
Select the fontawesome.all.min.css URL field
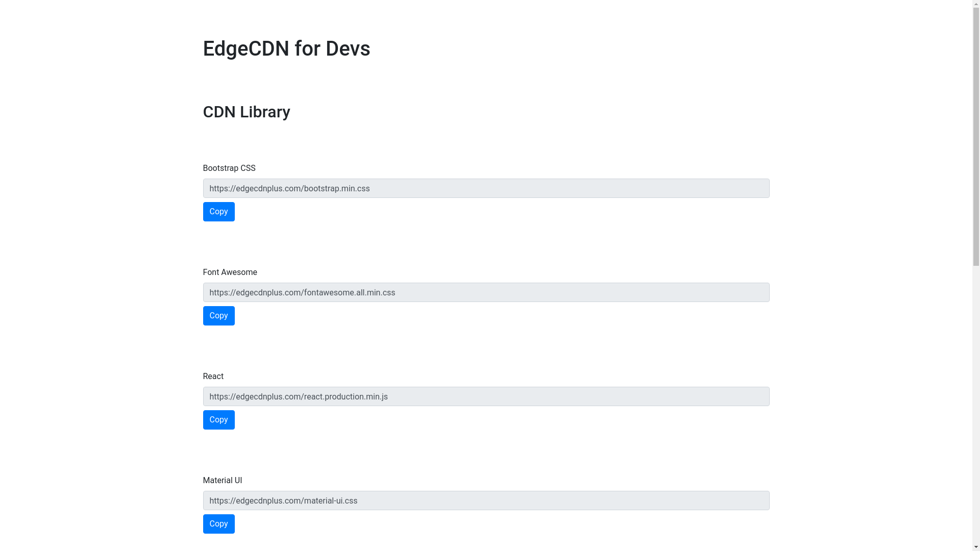tap(486, 292)
